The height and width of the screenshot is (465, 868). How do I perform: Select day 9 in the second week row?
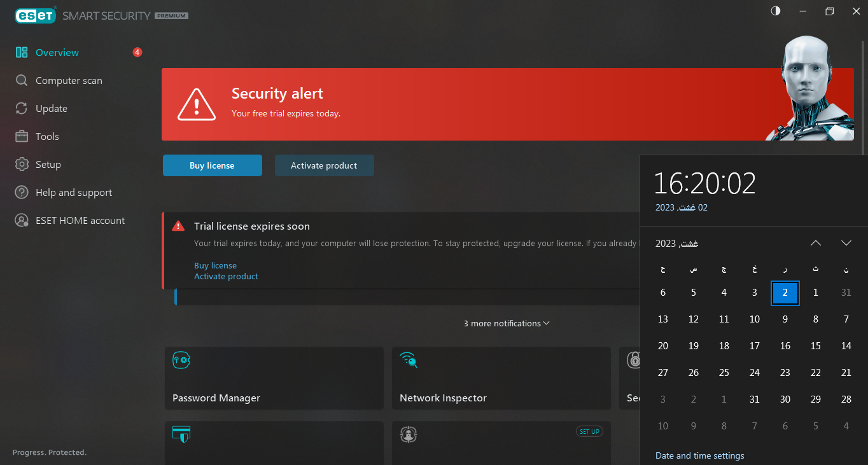785,319
